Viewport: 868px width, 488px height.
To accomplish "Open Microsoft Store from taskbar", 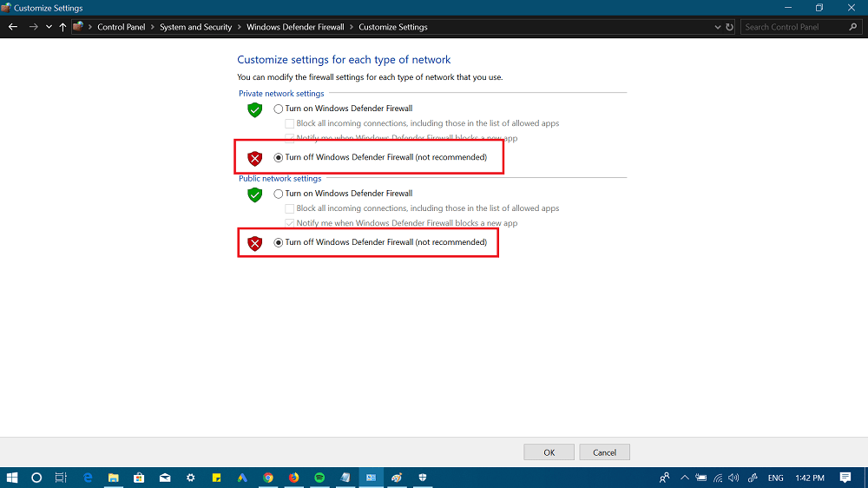I will pos(139,478).
